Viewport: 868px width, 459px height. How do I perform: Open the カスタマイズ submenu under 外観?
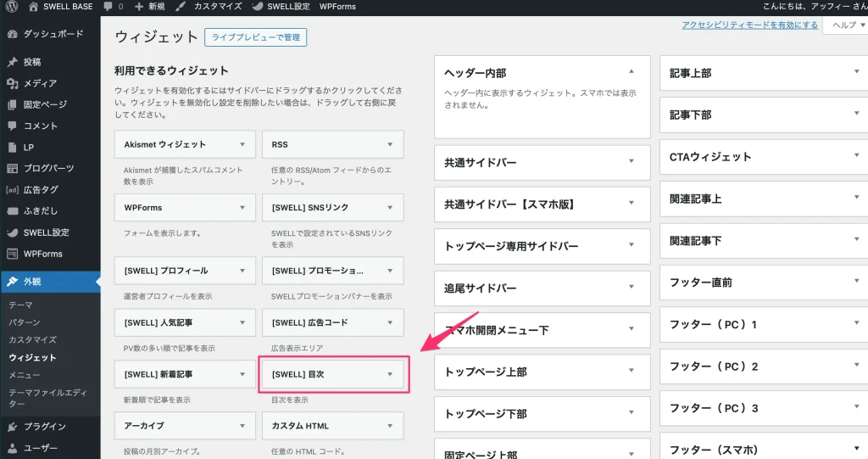click(x=33, y=340)
